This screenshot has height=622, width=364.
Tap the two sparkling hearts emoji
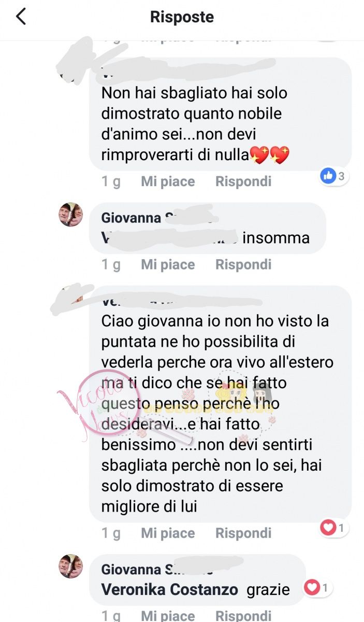coord(270,154)
